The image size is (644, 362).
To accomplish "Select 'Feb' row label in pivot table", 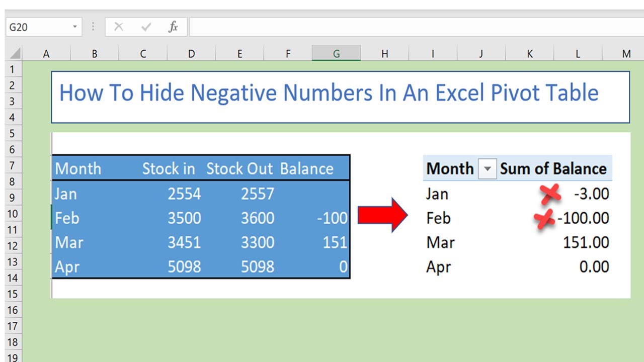I will click(438, 218).
